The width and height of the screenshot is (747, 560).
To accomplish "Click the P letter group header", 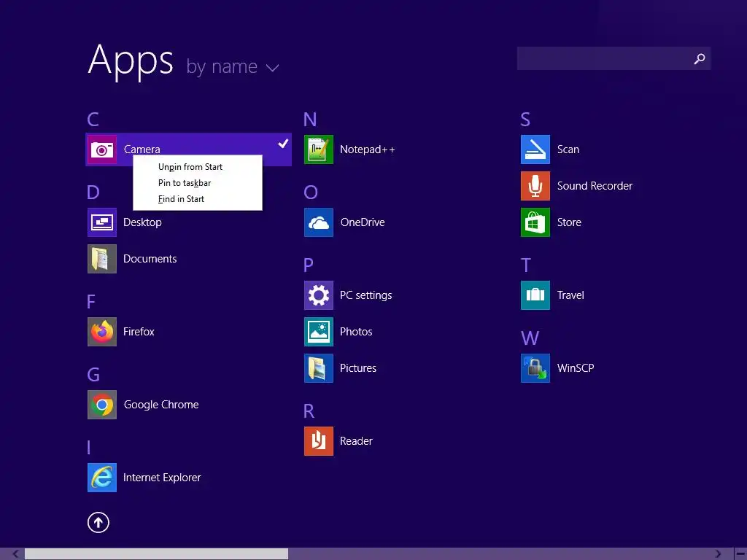I will 309,265.
